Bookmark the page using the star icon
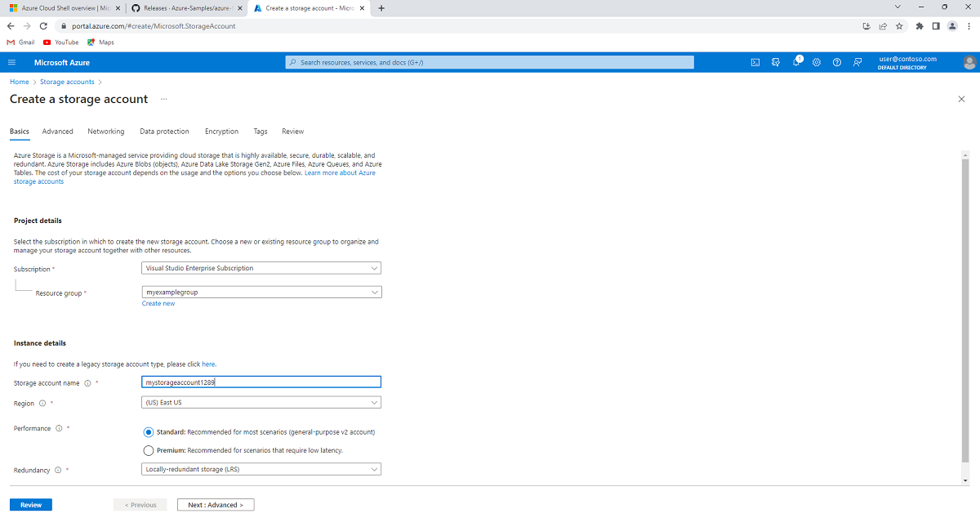Screen dimensions: 980x518 click(899, 26)
